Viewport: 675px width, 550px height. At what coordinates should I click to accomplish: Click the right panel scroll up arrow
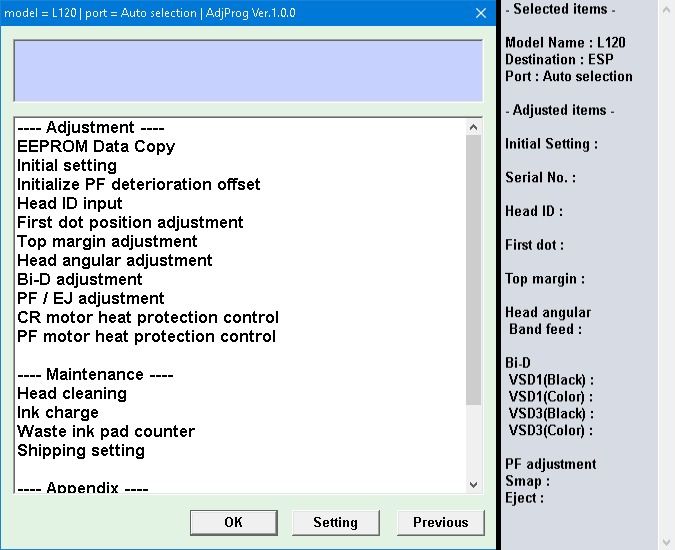click(666, 9)
